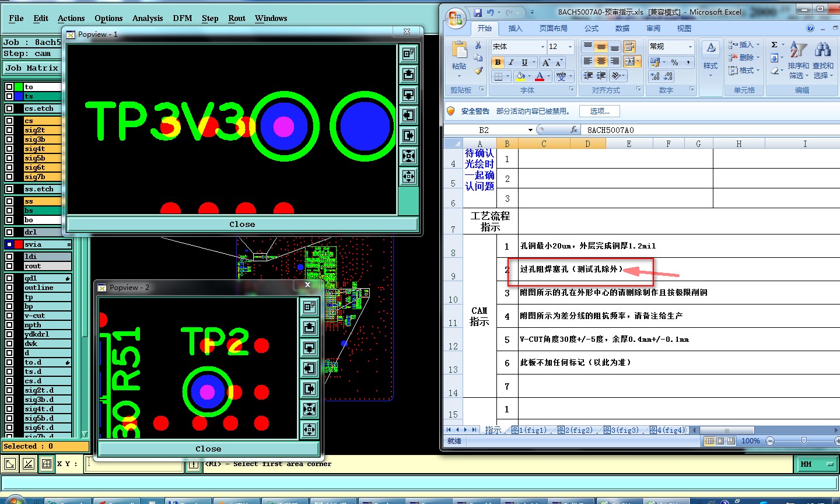840x504 pixels.
Task: Toggle the checkbox for layer cs.etch
Action: 9,108
